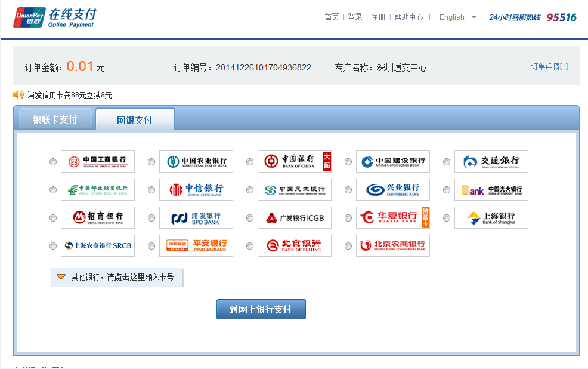Open the English language dropdown

click(457, 17)
